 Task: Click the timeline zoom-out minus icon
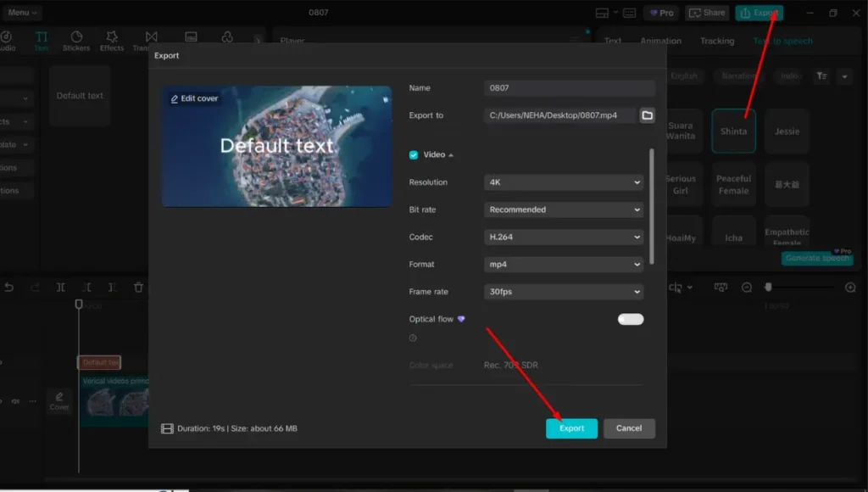click(747, 288)
